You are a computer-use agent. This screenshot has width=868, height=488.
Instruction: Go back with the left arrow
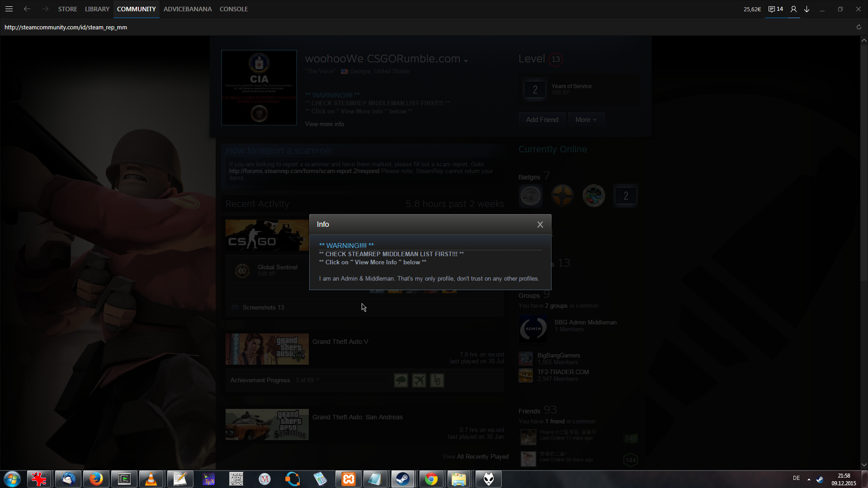tap(27, 9)
